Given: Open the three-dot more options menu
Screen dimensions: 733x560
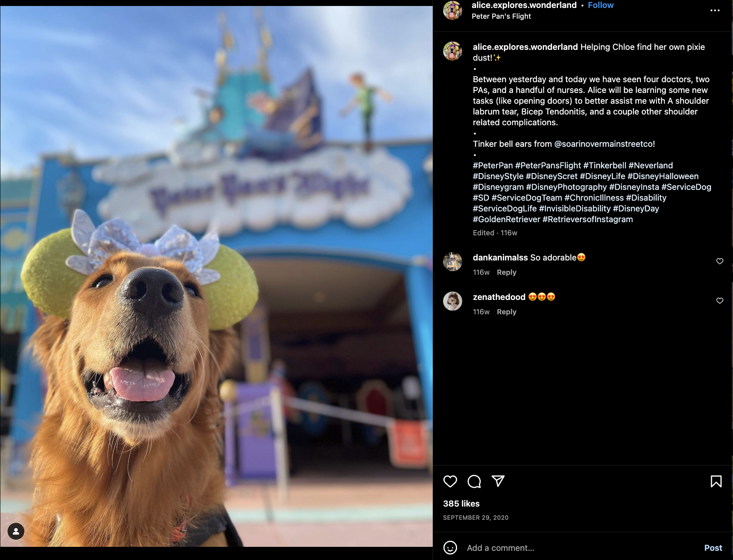Looking at the screenshot, I should tap(715, 10).
